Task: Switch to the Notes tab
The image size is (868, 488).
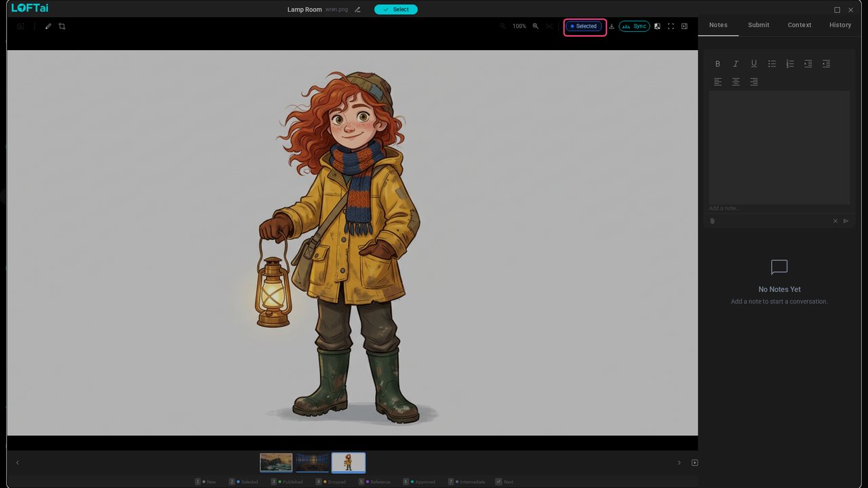Action: [x=718, y=25]
